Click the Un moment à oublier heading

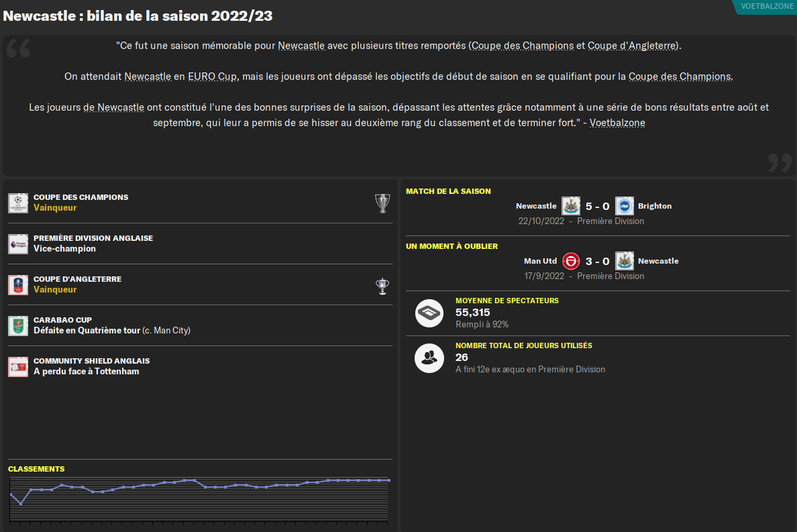point(452,246)
